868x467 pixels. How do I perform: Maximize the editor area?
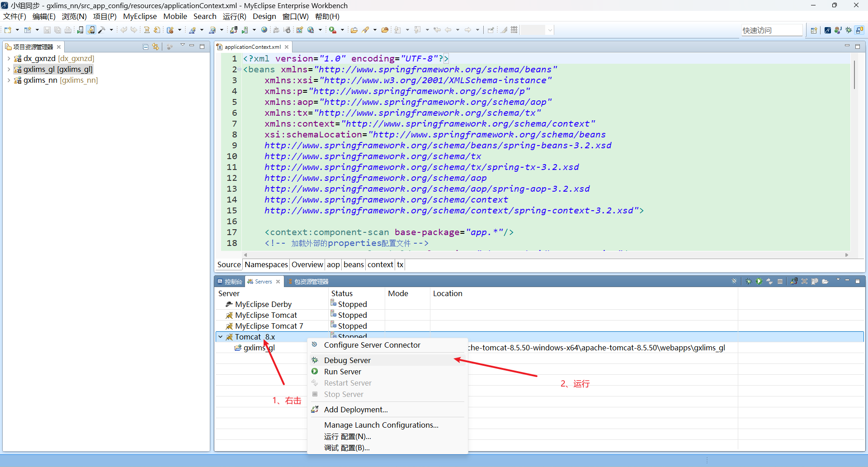pyautogui.click(x=858, y=46)
